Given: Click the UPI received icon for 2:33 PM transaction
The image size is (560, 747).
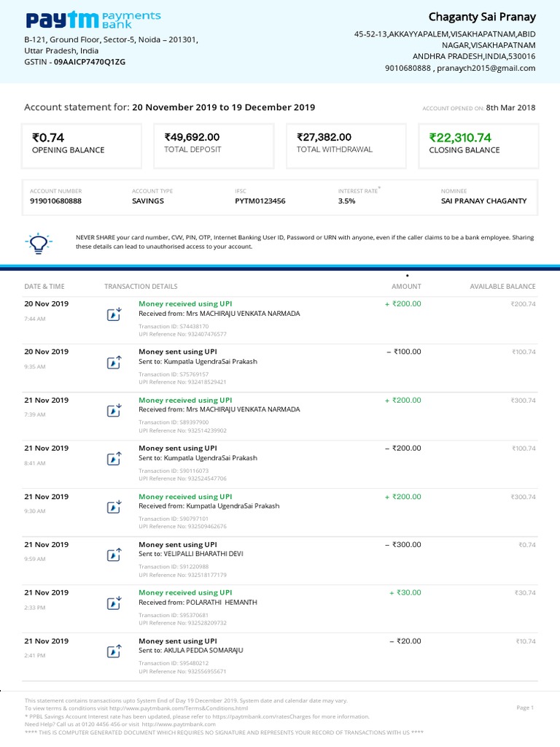Looking at the screenshot, I should pyautogui.click(x=114, y=603).
